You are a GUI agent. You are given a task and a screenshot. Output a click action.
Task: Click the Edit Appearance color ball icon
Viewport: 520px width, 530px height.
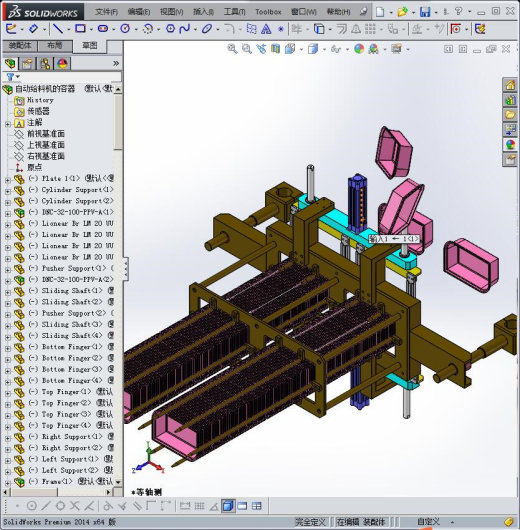[x=359, y=49]
